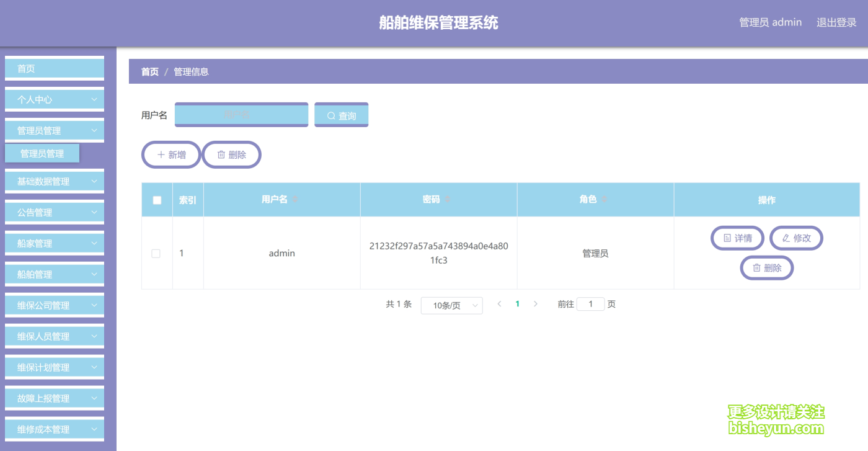Click the plus icon in the 新增 button
The width and height of the screenshot is (868, 451).
coord(161,154)
